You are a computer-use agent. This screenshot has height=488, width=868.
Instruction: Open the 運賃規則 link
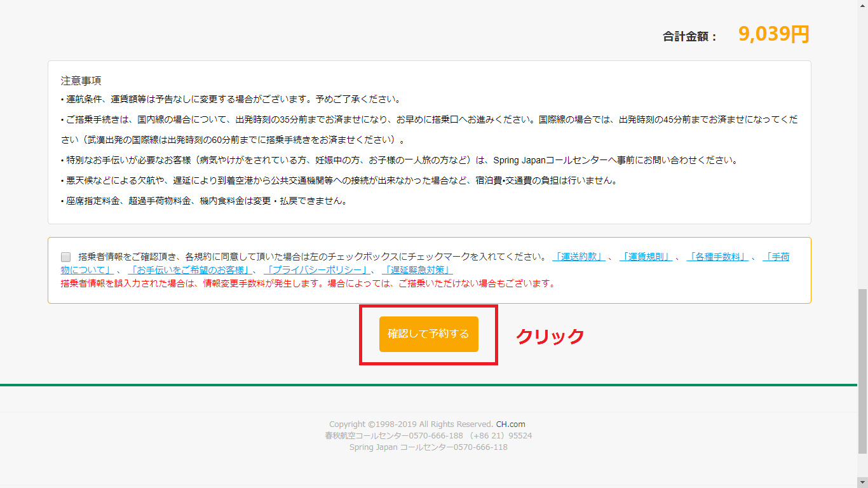[x=646, y=257]
